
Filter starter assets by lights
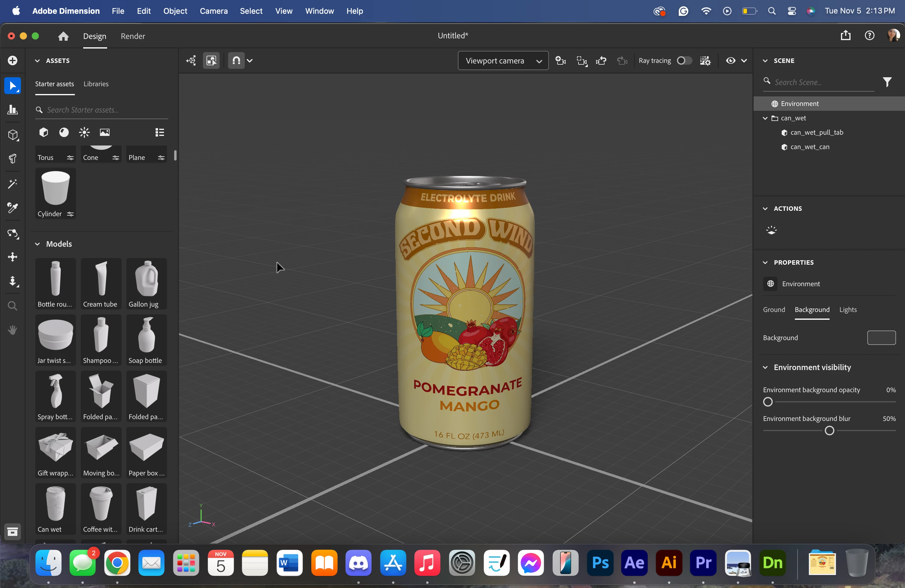click(x=84, y=132)
